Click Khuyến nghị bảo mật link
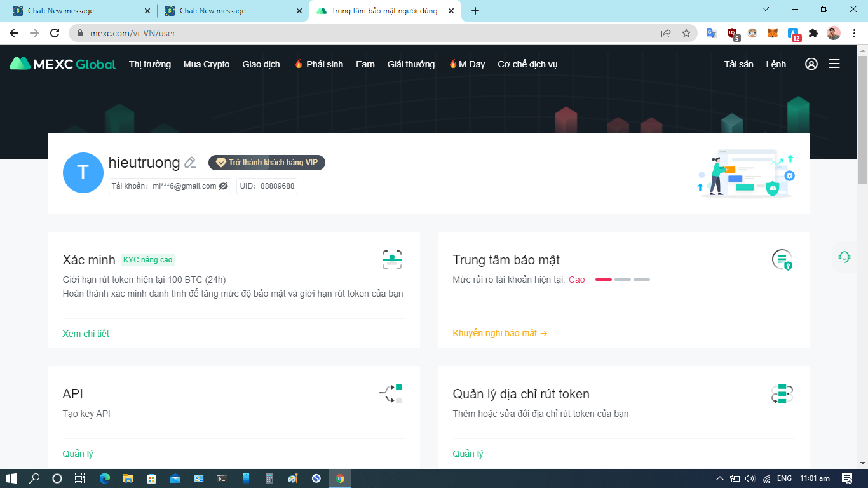This screenshot has height=488, width=868. pyautogui.click(x=500, y=333)
